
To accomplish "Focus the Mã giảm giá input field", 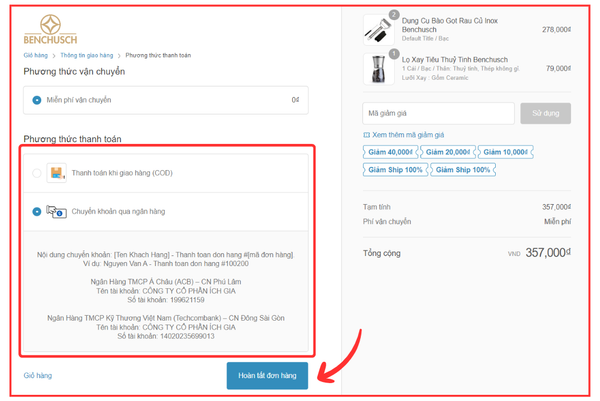I will tap(438, 113).
